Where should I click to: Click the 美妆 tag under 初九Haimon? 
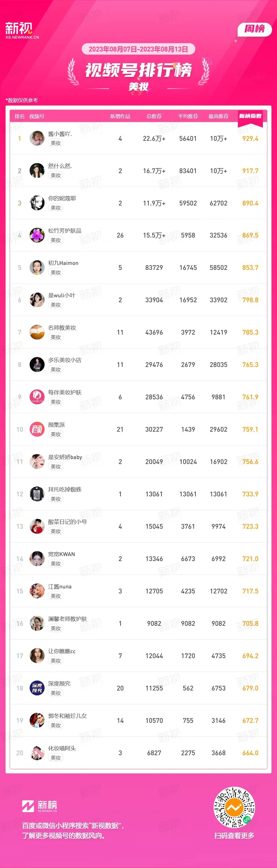point(56,272)
